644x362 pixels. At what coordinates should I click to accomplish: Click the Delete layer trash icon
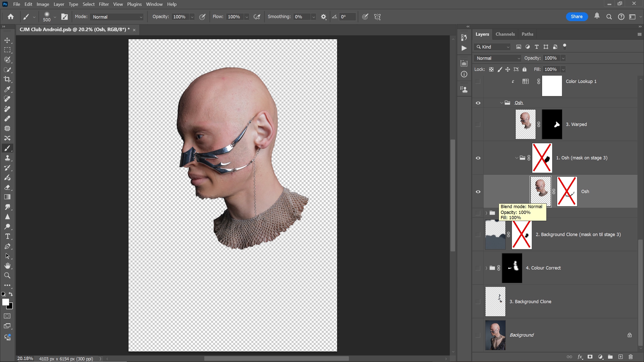[x=631, y=357]
